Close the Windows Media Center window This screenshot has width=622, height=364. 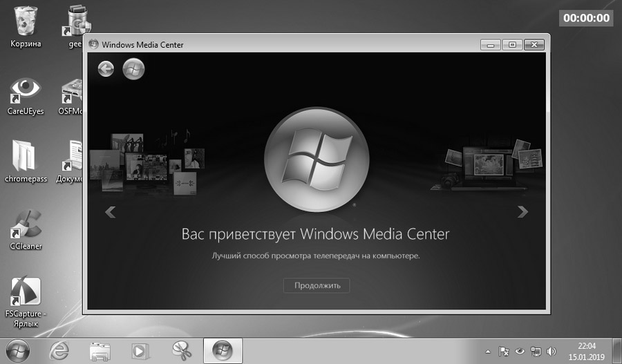pos(534,45)
